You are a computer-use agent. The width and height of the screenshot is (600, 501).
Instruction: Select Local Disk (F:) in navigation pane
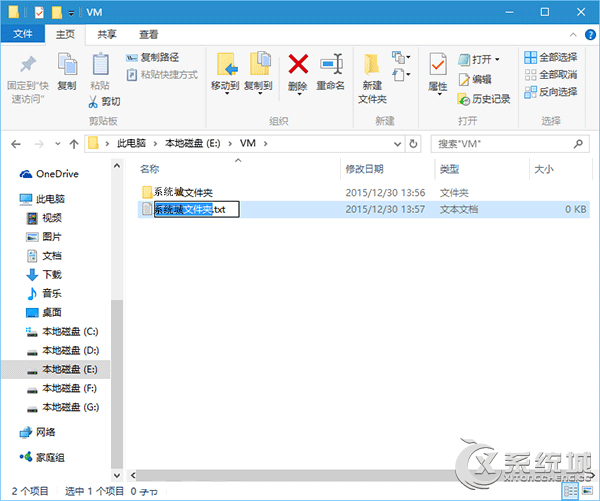tap(62, 388)
